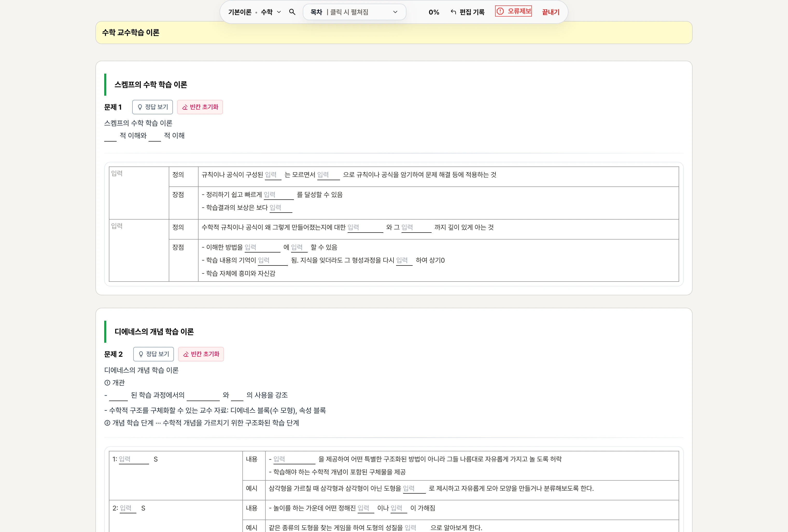Click lightbulb icon in 문제 1 정답 보기

[x=140, y=107]
